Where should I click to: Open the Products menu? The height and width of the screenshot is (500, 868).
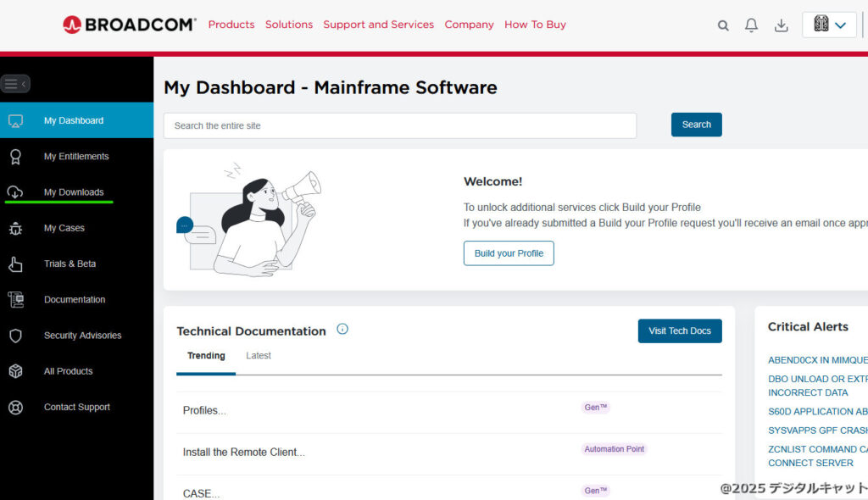coord(231,25)
